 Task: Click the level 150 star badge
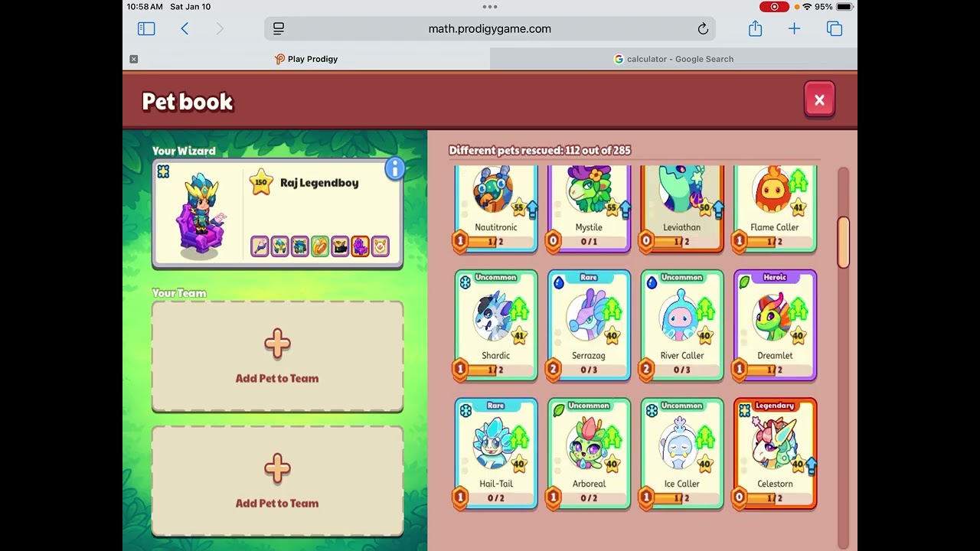[x=261, y=182]
